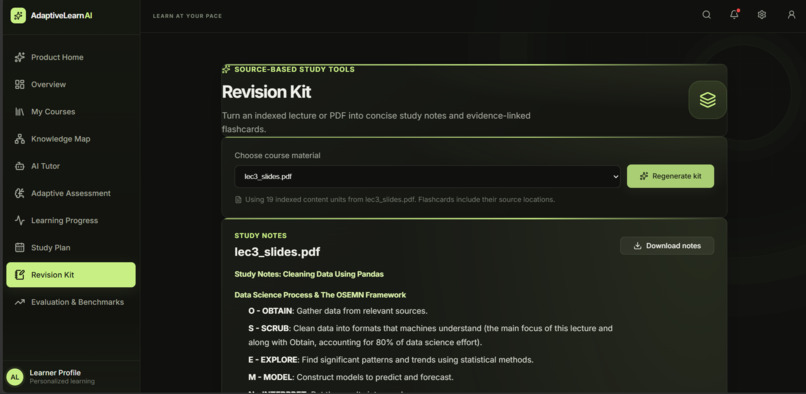Open the AI Tutor section

71,166
